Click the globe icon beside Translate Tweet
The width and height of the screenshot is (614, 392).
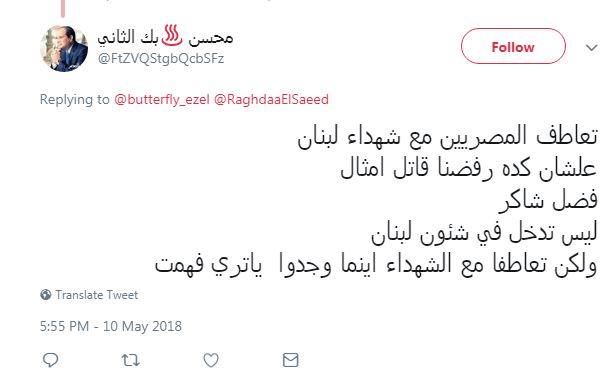[x=45, y=294]
